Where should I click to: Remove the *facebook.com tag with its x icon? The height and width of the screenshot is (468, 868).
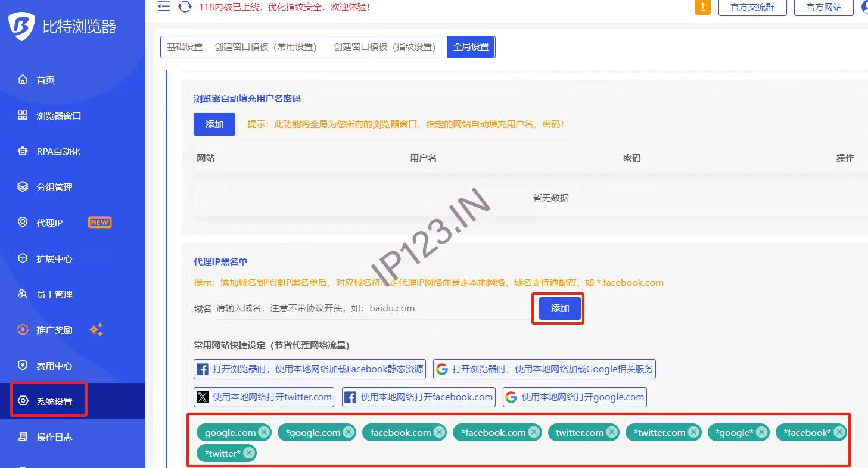click(x=534, y=432)
